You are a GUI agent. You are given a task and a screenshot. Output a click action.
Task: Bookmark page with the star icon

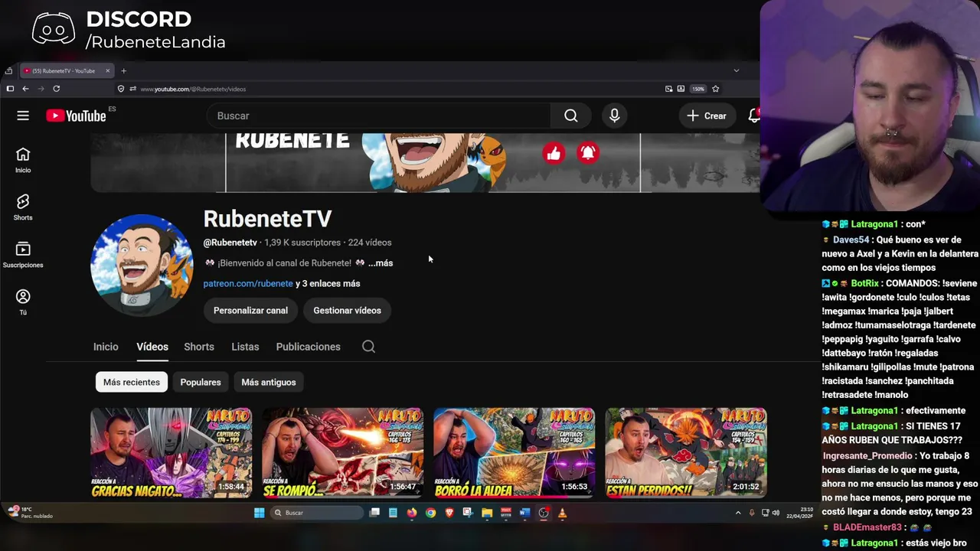tap(716, 89)
